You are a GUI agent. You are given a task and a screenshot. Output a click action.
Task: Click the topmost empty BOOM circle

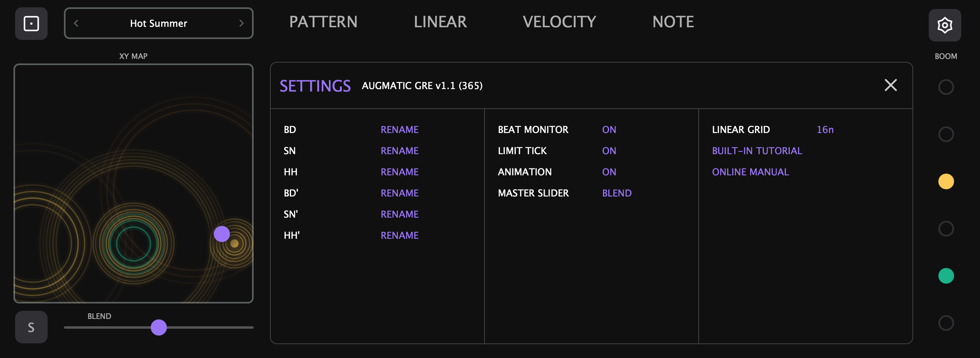point(946,87)
